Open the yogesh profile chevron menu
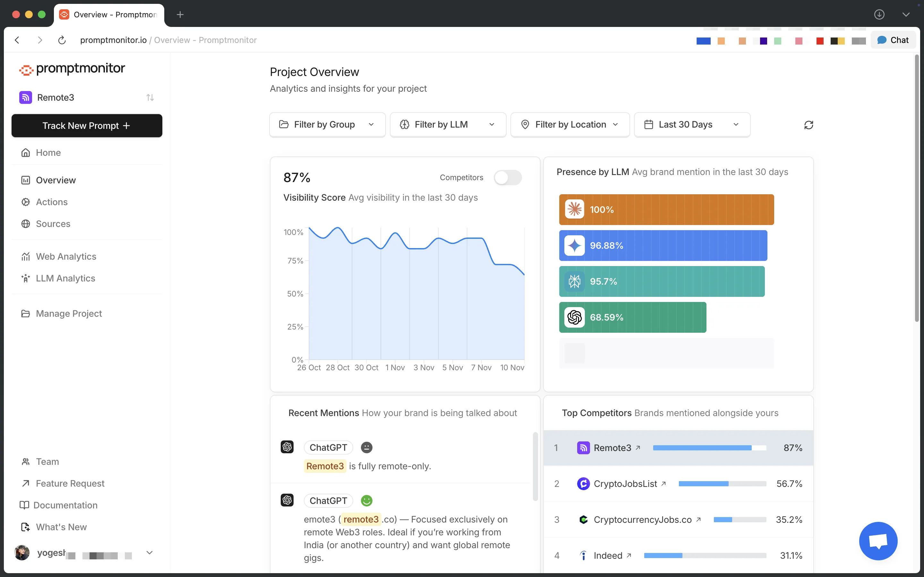The height and width of the screenshot is (577, 924). (x=150, y=552)
